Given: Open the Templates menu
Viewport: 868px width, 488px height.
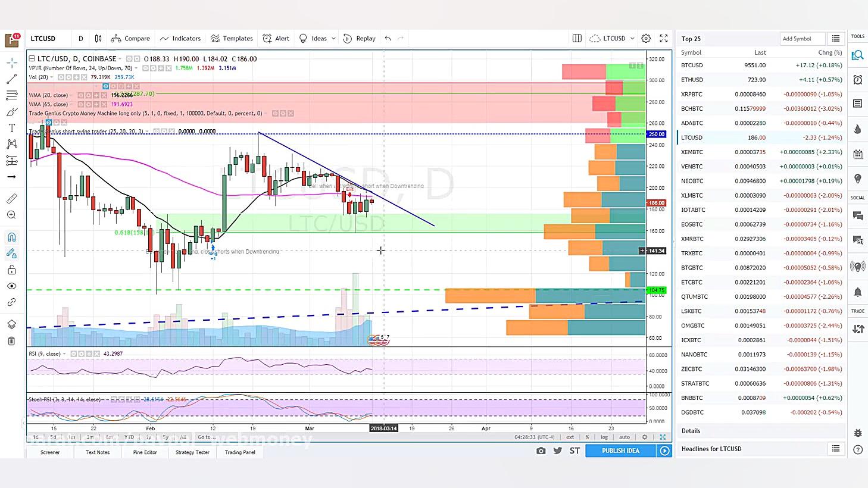Looking at the screenshot, I should [x=232, y=39].
